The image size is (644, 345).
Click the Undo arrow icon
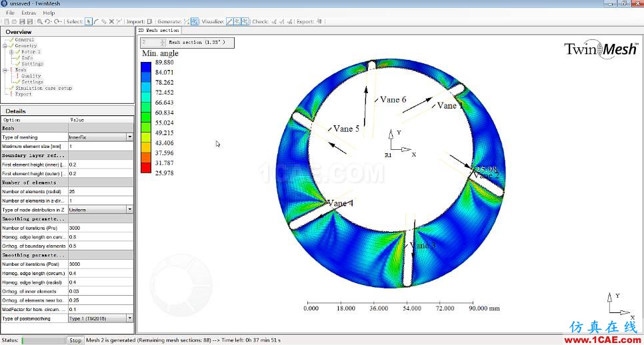(x=48, y=21)
